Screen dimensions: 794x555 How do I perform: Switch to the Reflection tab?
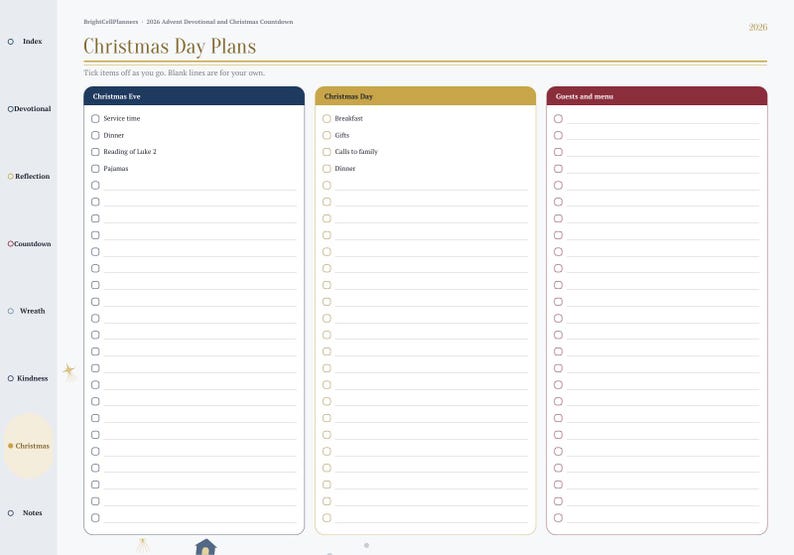coord(28,176)
